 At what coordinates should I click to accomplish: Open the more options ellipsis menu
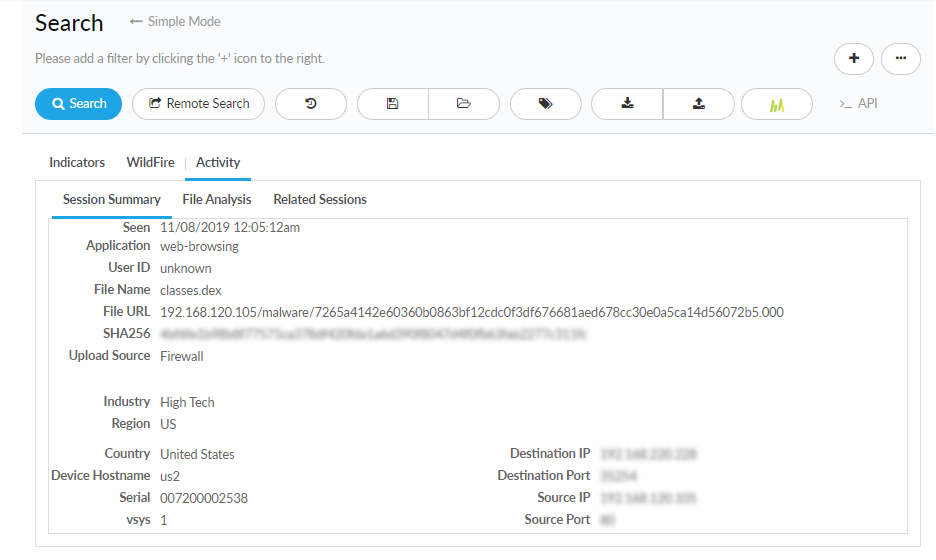(x=901, y=59)
